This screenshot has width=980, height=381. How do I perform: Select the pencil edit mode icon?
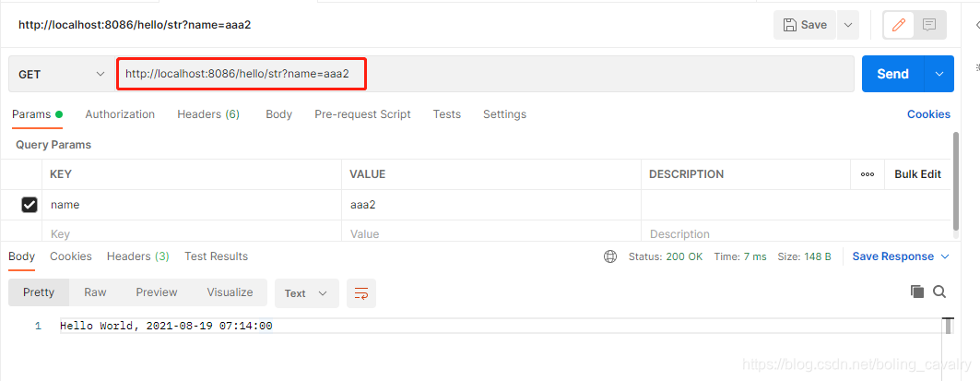[x=899, y=25]
